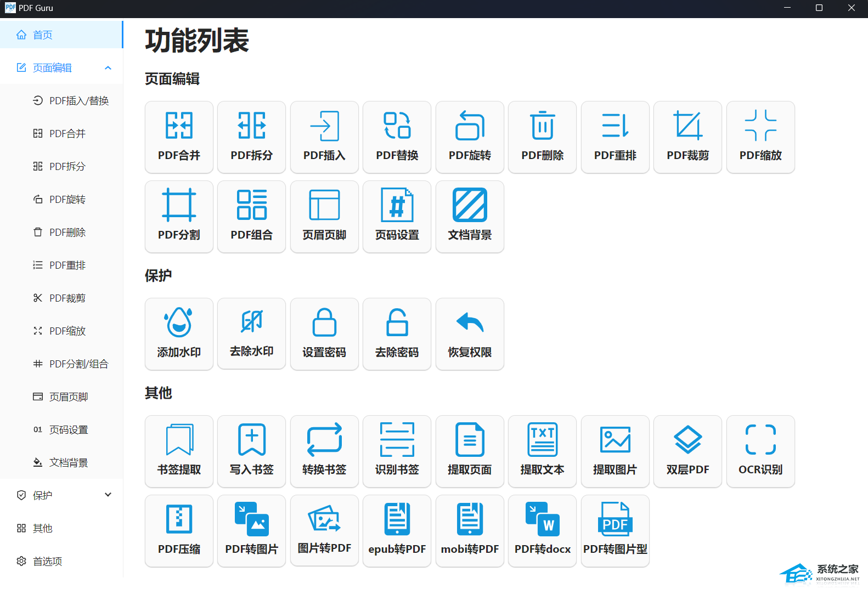Screen dimensions: 868x589
Task: Open the PDF转docx conversion card
Action: 542,531
